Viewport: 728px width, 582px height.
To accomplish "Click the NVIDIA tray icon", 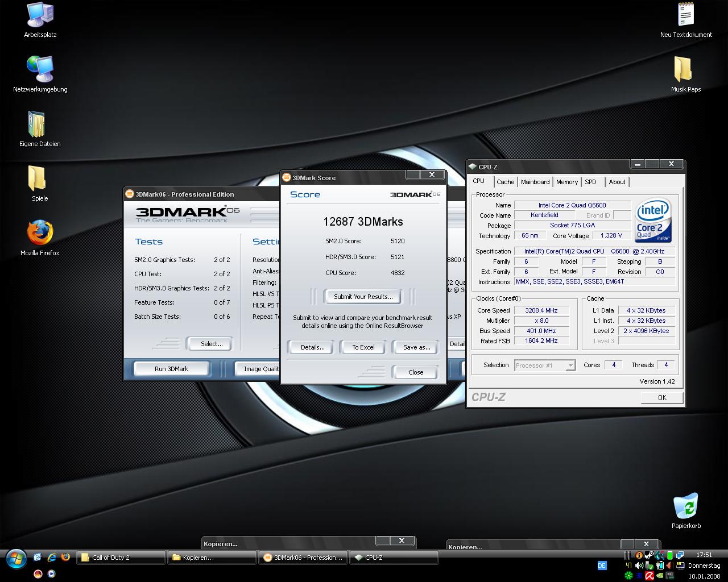I will tap(660, 576).
